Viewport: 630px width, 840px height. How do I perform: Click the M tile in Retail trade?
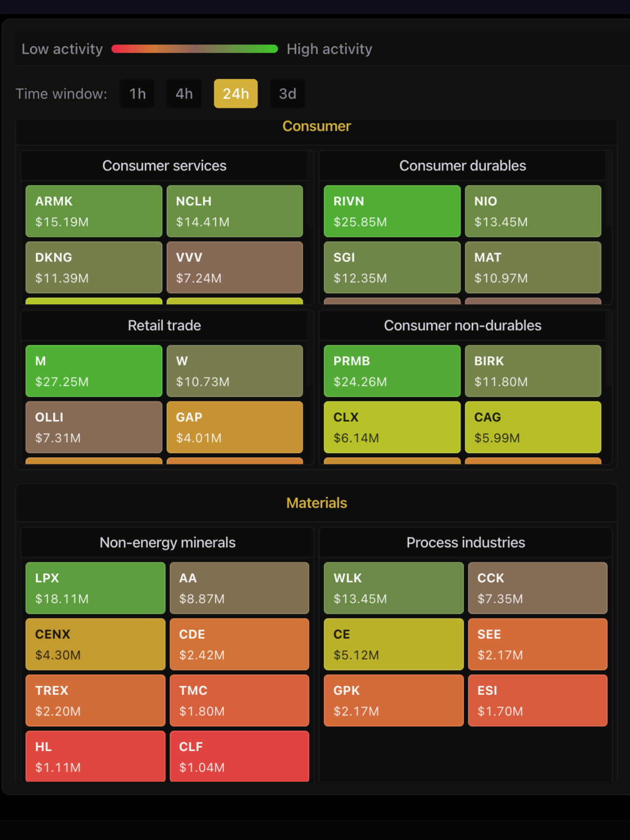(93, 371)
